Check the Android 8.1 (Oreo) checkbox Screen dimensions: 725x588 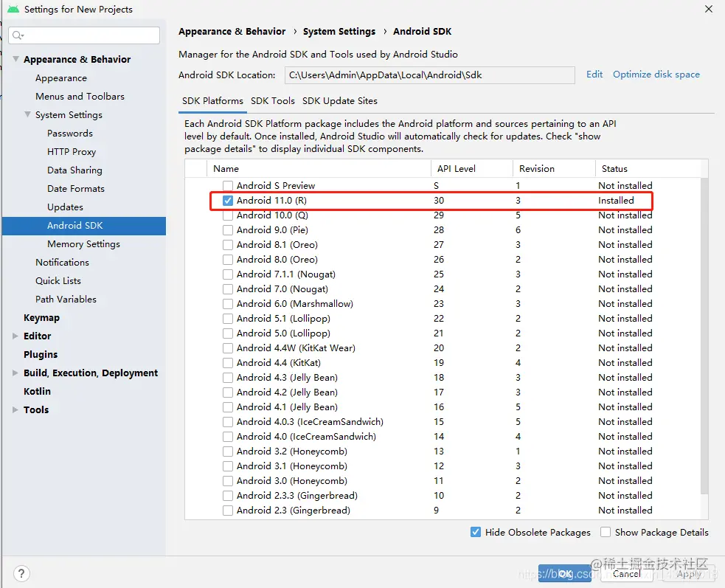point(227,245)
